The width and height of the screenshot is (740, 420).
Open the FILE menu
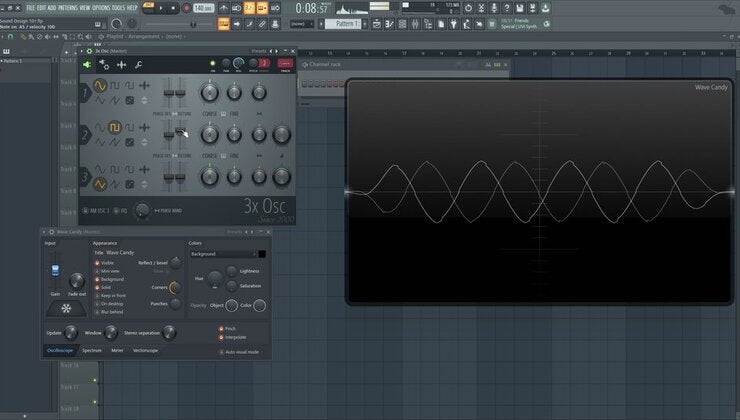click(31, 8)
